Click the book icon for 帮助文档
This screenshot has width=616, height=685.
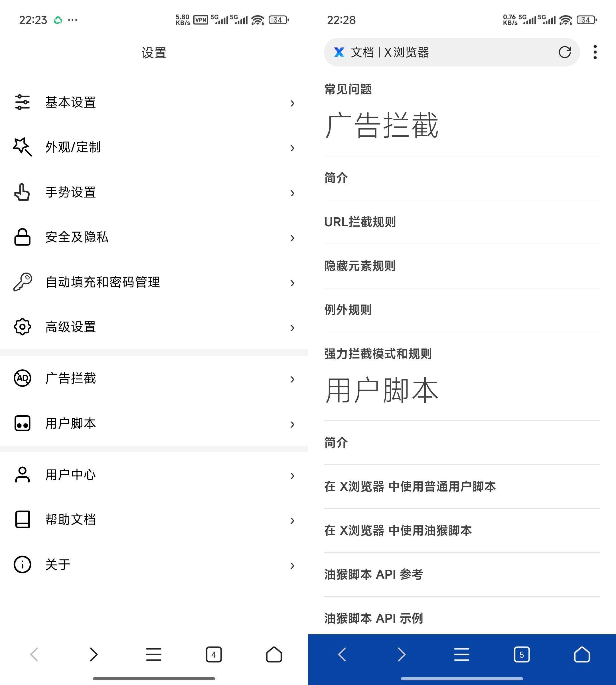[x=22, y=519]
